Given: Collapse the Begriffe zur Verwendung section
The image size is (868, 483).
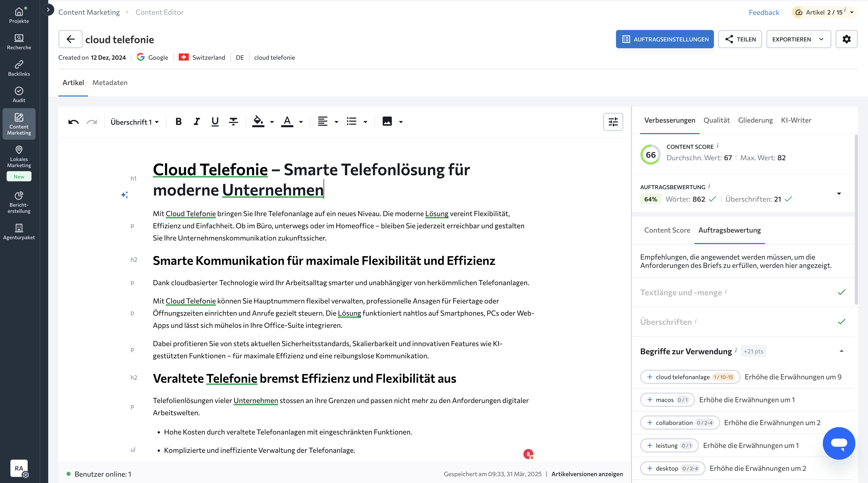Looking at the screenshot, I should tap(841, 351).
